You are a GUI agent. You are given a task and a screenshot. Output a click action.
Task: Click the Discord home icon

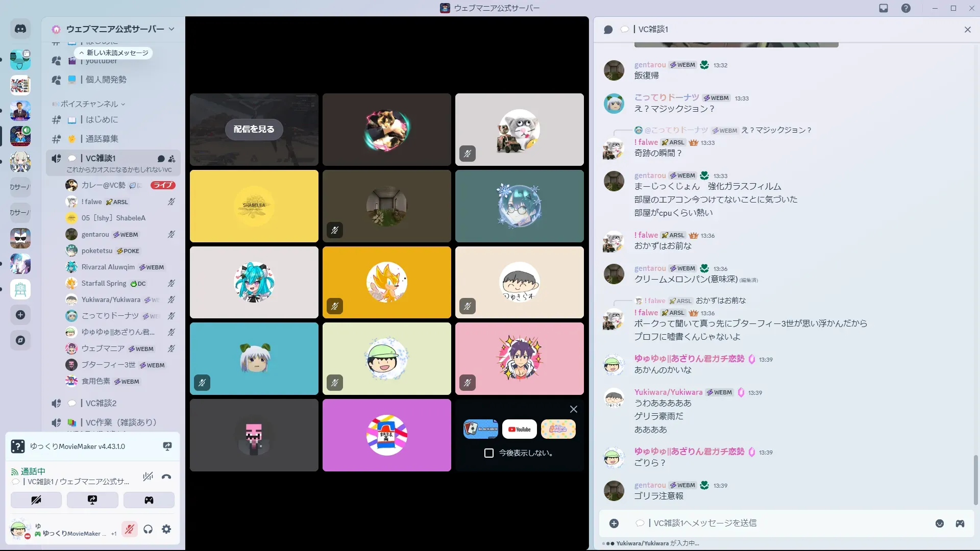pos(20,29)
